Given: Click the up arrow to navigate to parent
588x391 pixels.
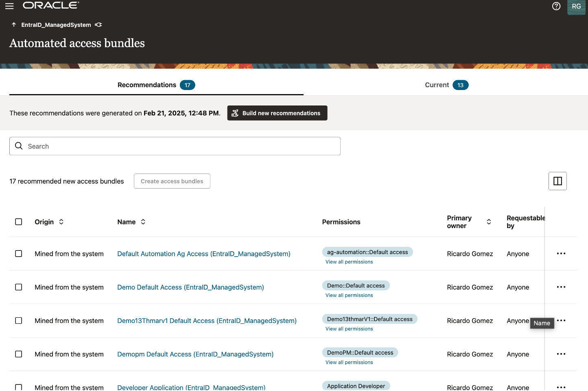Looking at the screenshot, I should click(x=13, y=24).
